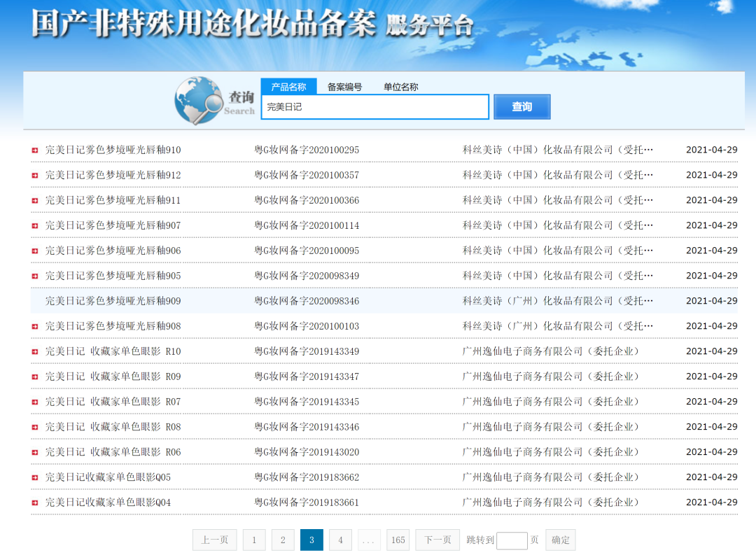Click red bullet icon beside 唇釉907 row
756x555 pixels.
pyautogui.click(x=35, y=225)
